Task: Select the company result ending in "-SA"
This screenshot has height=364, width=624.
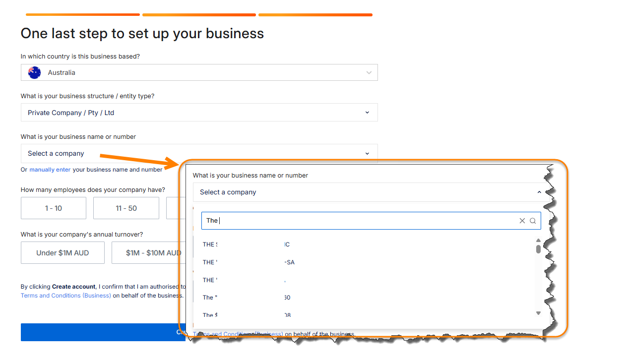Action: tap(249, 262)
